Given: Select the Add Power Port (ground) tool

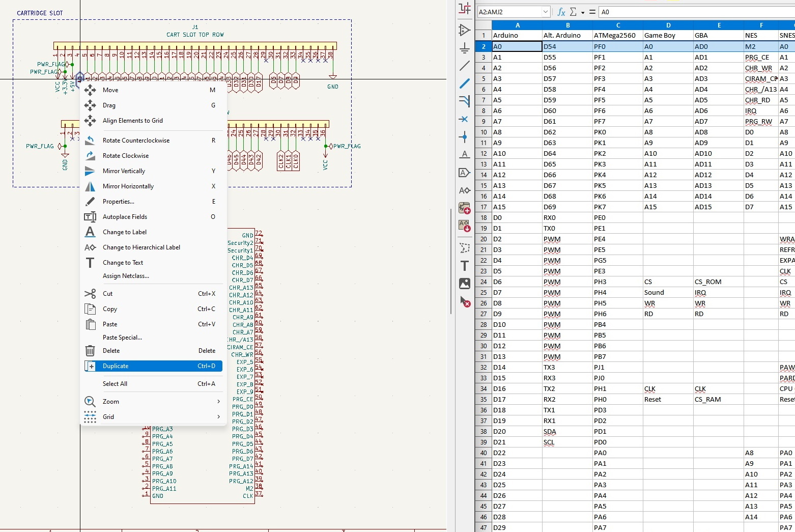Looking at the screenshot, I should [464, 48].
